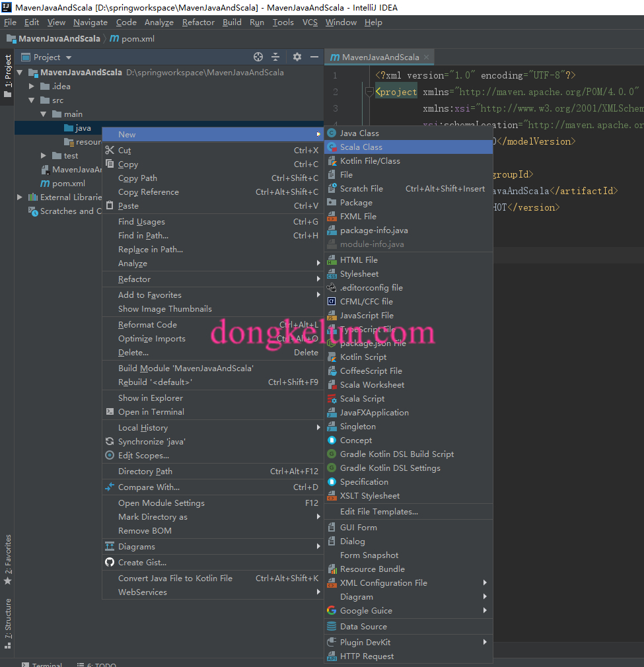Click the Data Source database icon
The image size is (644, 667).
(x=332, y=627)
